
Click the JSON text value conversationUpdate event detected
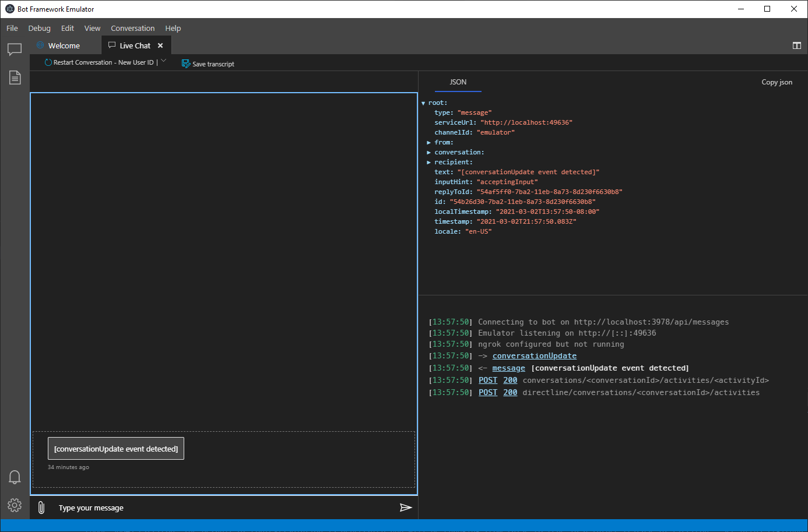(x=528, y=172)
